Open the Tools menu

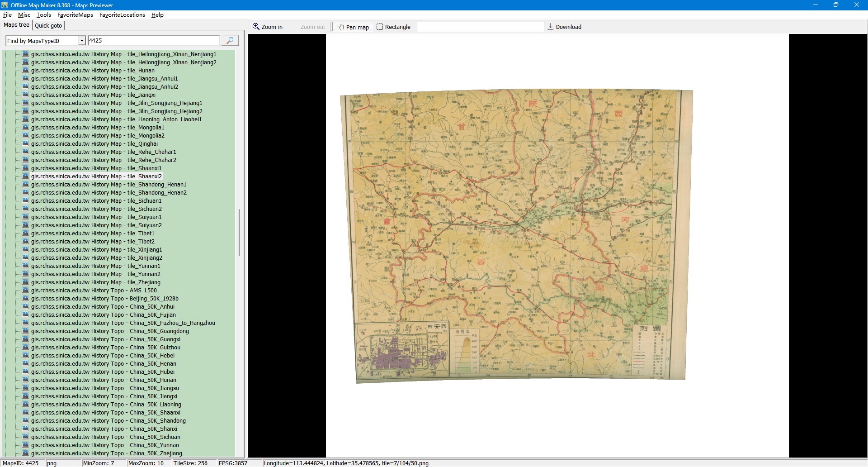point(43,15)
